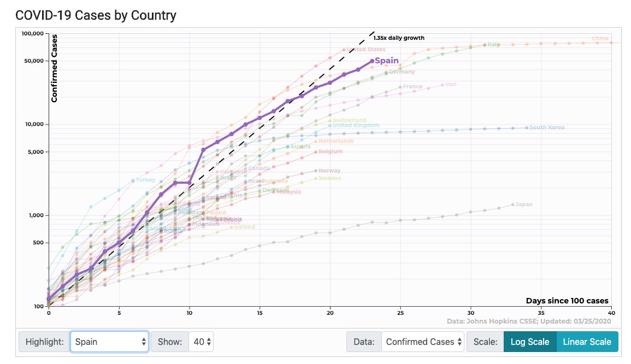Expand the Data dropdown showing Confirmed Cases
This screenshot has width=631, height=364.
[423, 342]
